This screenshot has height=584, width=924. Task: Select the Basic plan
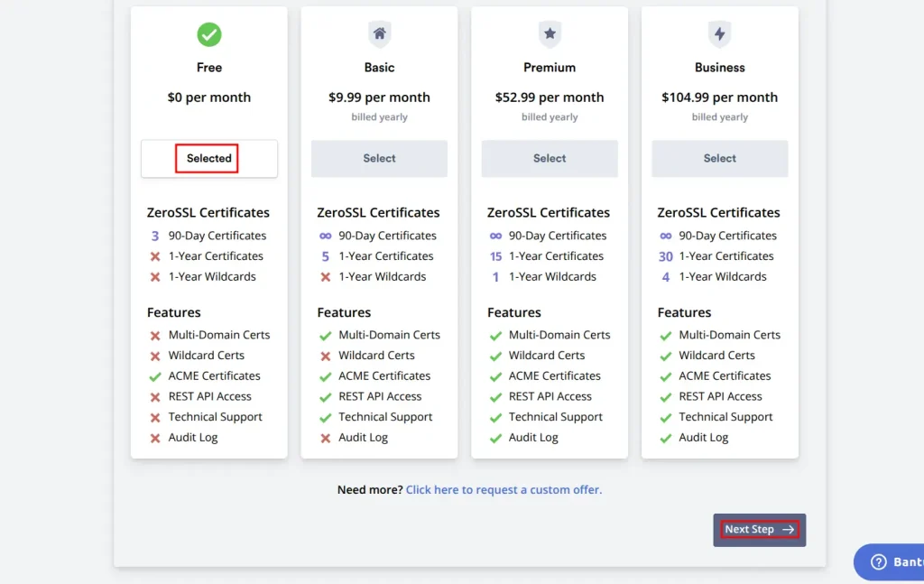pos(379,158)
